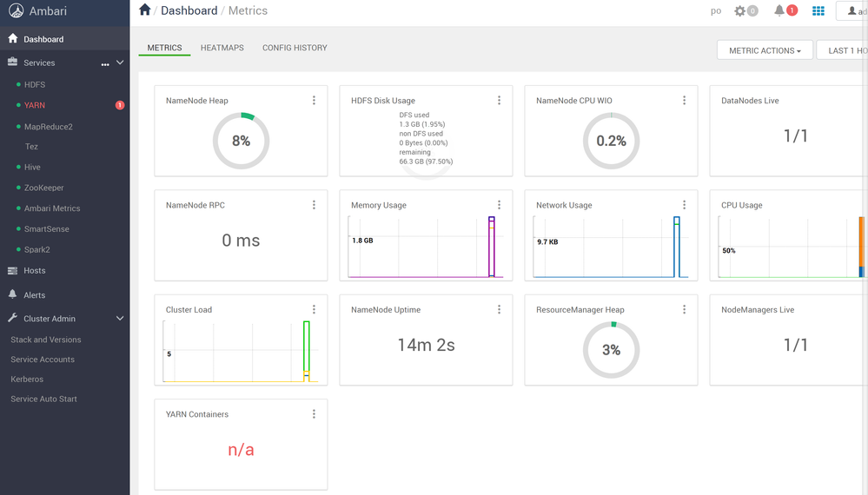This screenshot has height=495, width=868.
Task: Click the NameNode Heap 8% gauge
Action: (x=241, y=141)
